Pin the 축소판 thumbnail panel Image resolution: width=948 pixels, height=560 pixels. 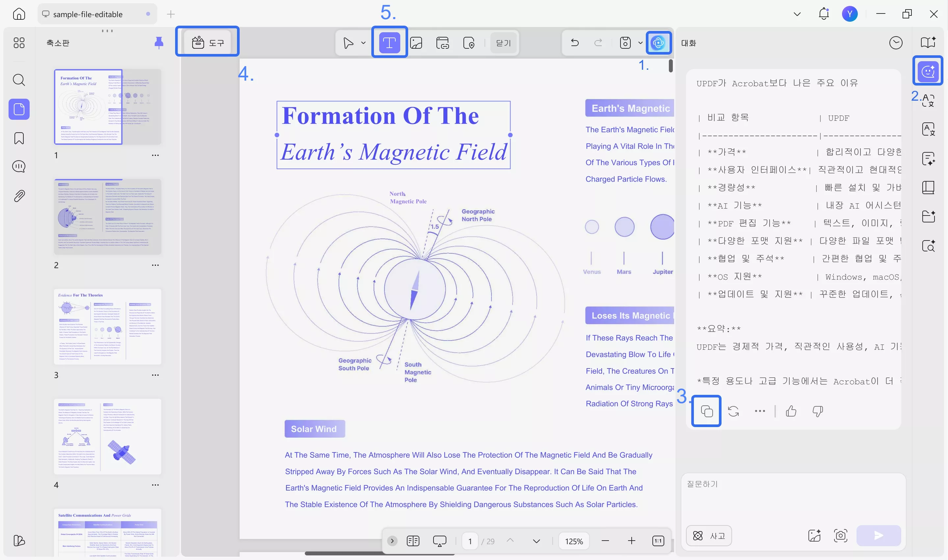coord(159,43)
